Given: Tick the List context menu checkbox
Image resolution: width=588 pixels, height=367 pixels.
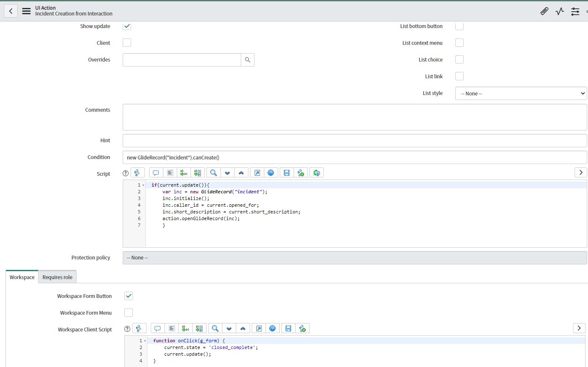Looking at the screenshot, I should coord(459,43).
